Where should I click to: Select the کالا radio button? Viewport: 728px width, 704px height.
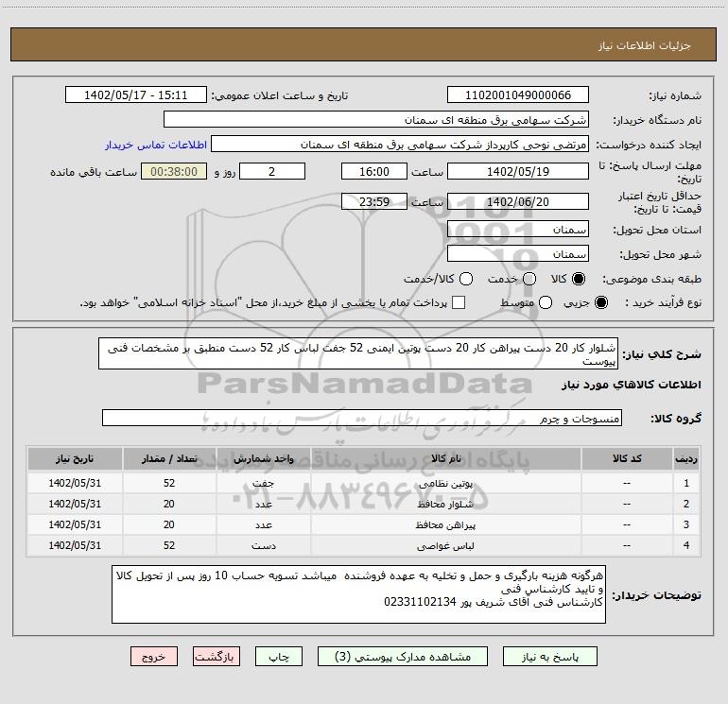coord(579,279)
